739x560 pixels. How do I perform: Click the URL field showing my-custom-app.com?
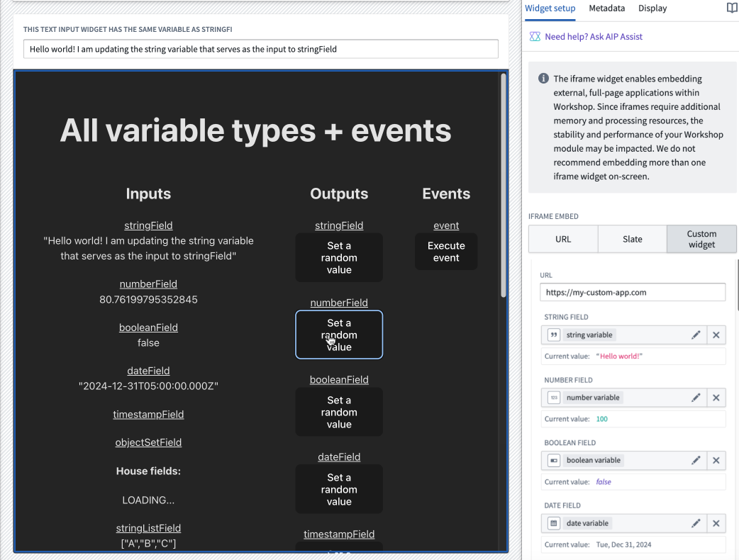pyautogui.click(x=632, y=291)
